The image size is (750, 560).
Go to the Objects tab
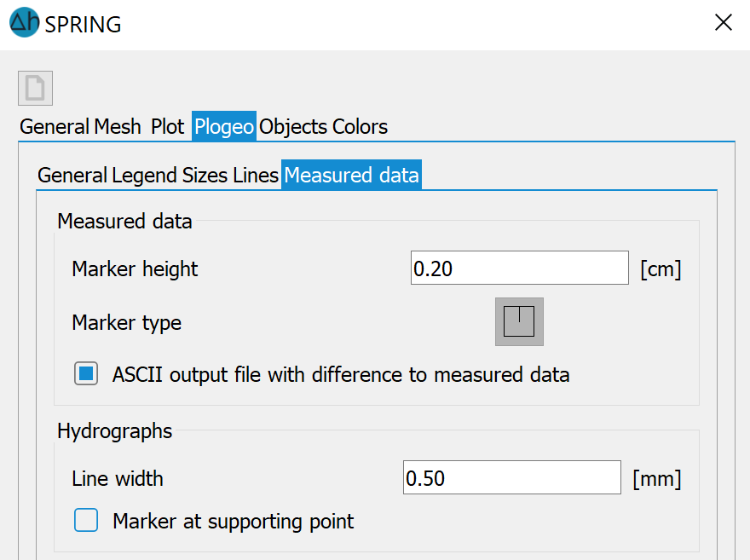point(292,127)
